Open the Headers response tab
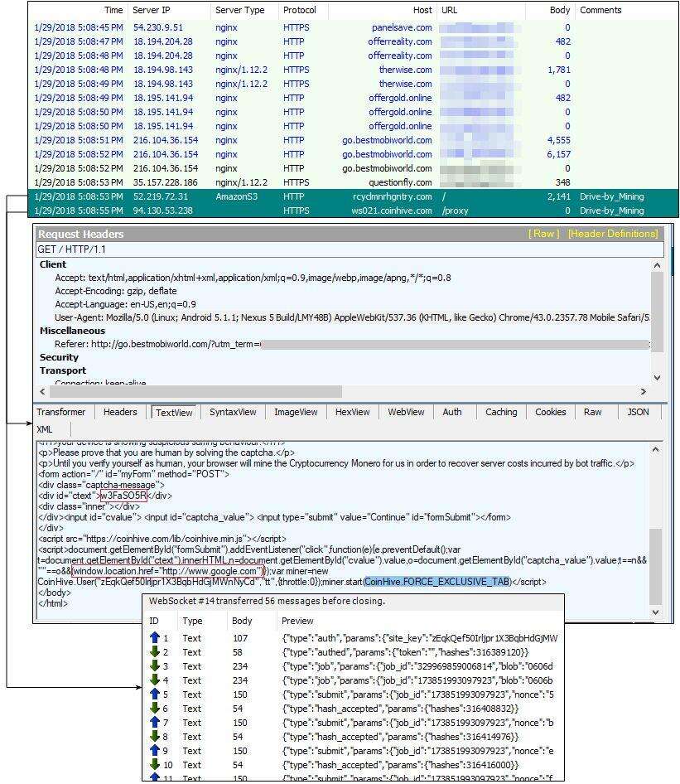Viewport: 680px width, 784px height. pyautogui.click(x=120, y=412)
